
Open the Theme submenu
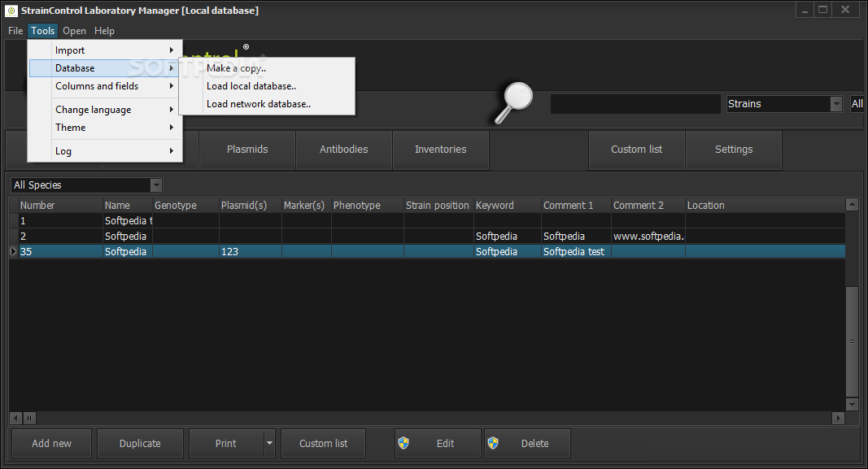click(105, 127)
